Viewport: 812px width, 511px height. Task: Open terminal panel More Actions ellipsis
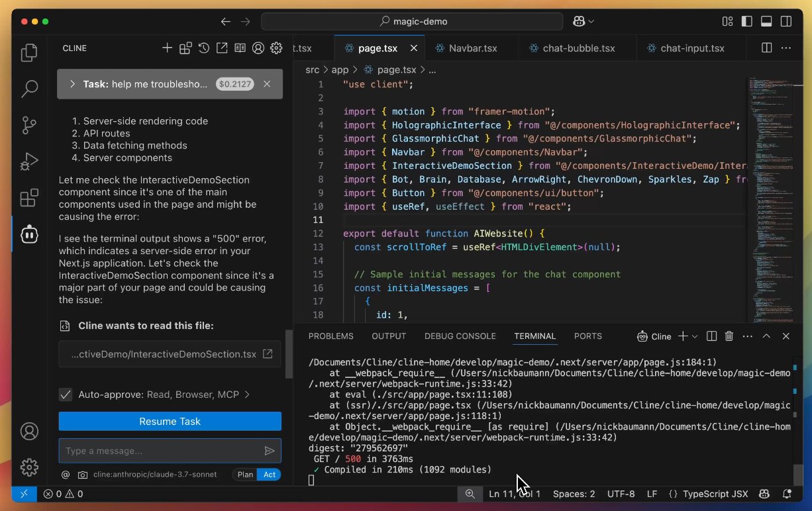pyautogui.click(x=748, y=336)
